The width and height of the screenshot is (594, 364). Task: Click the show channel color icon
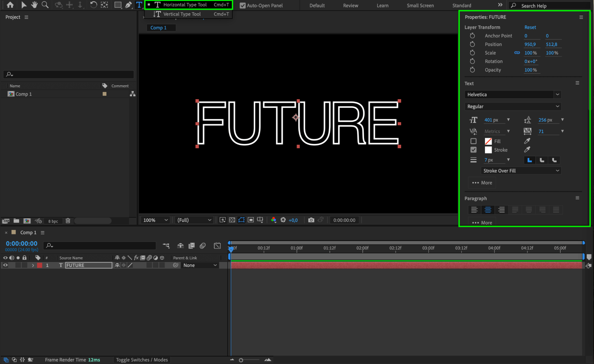tap(273, 220)
